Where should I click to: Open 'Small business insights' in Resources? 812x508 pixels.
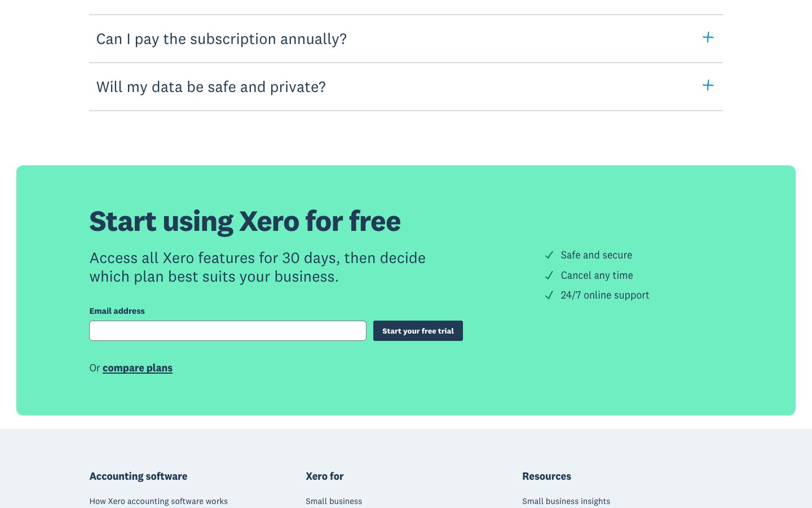point(566,501)
